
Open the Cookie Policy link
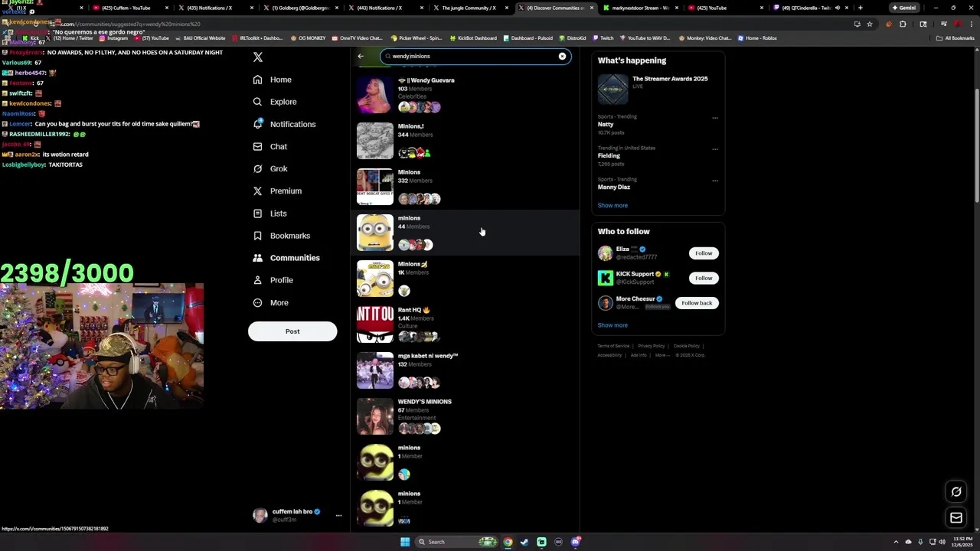point(687,346)
